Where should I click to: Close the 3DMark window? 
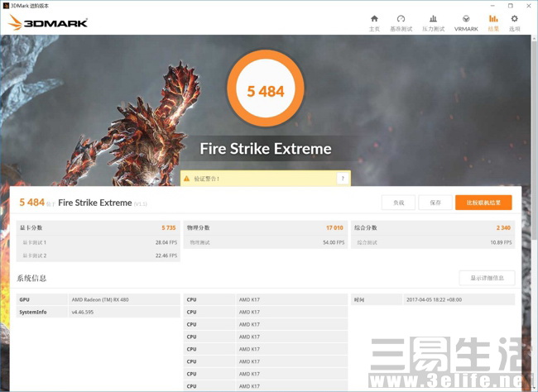(529, 6)
